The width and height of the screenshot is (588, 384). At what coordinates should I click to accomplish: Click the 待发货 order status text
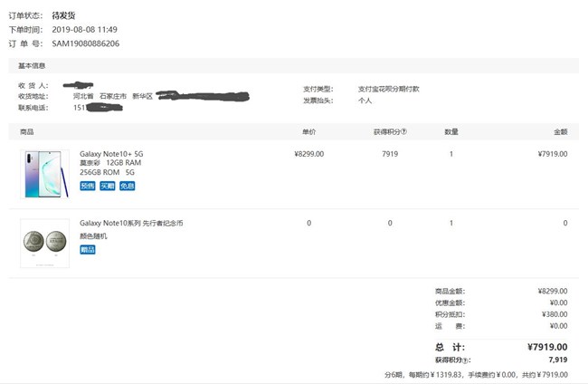pos(63,15)
